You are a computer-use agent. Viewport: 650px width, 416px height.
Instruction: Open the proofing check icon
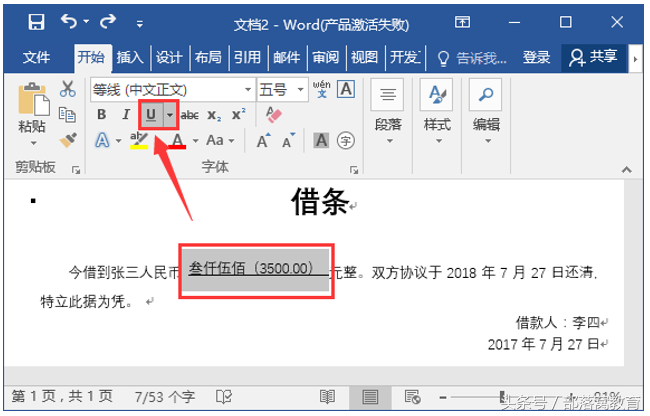pos(224,397)
